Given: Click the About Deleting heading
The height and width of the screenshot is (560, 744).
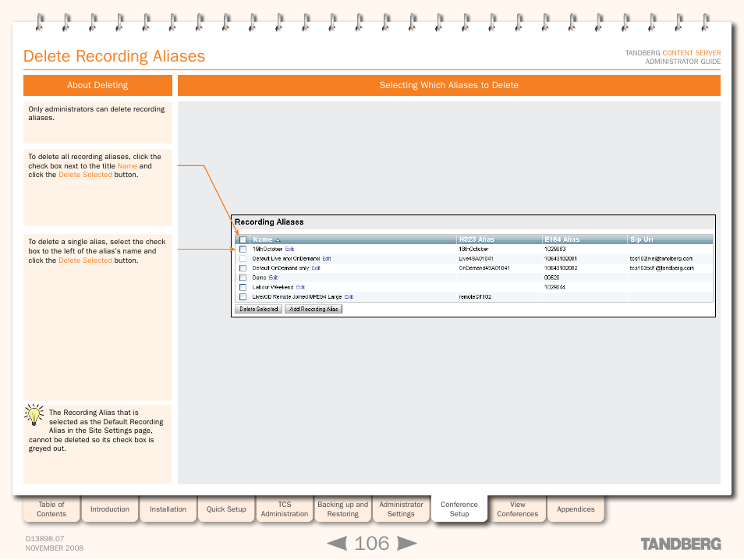Looking at the screenshot, I should click(97, 85).
